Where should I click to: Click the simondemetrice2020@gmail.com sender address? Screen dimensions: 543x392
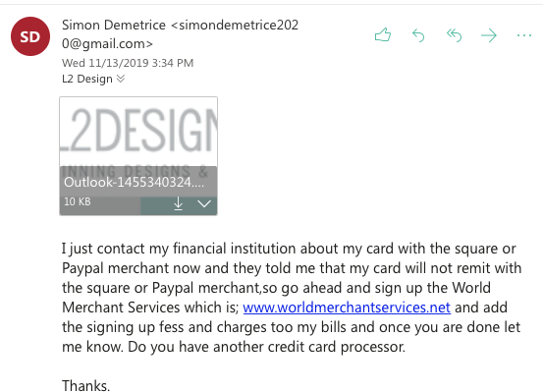180,34
